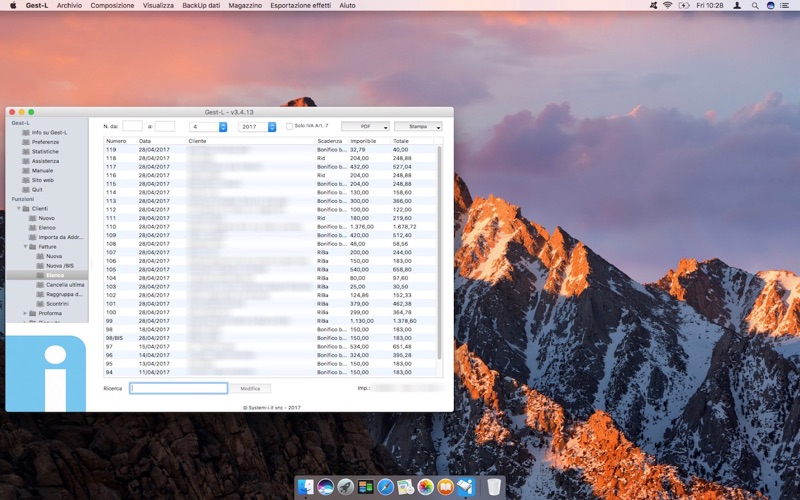
Task: Open the year dropdown showing 2017
Action: point(257,127)
